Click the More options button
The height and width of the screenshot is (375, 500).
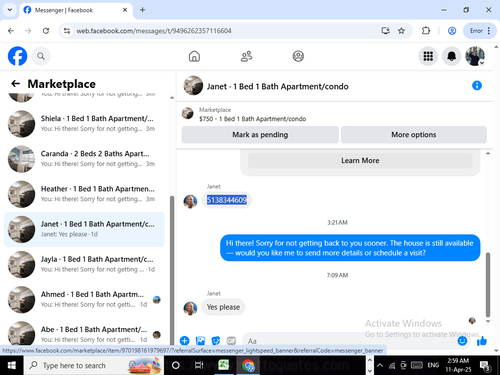tap(414, 135)
